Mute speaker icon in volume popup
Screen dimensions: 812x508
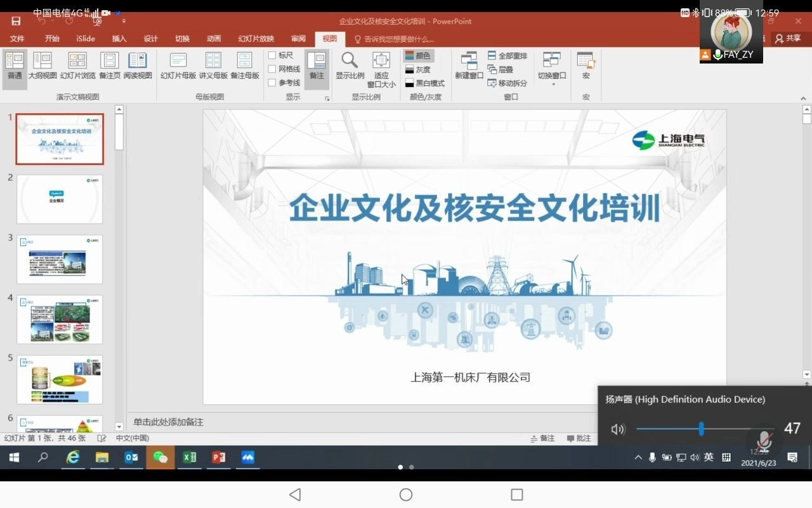(x=617, y=429)
